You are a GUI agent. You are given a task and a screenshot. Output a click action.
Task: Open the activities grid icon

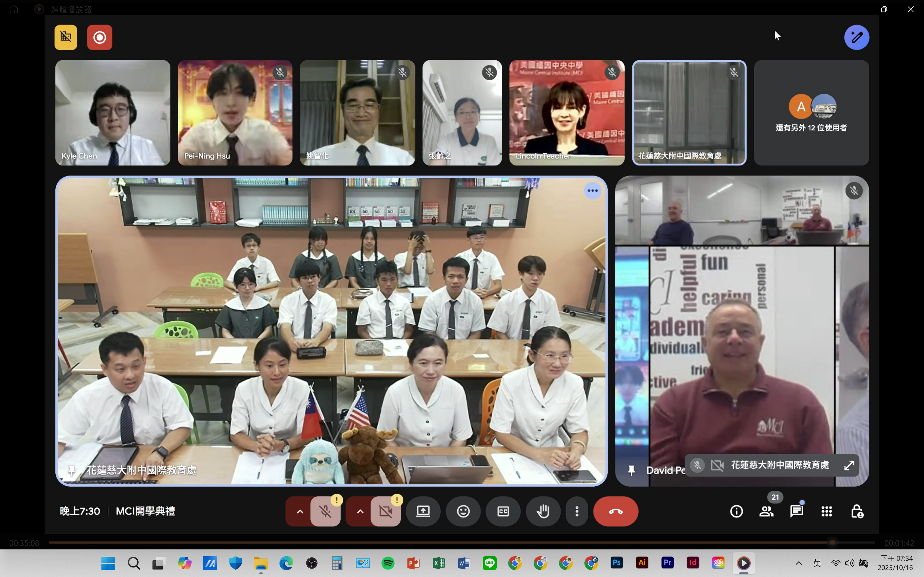(x=827, y=511)
